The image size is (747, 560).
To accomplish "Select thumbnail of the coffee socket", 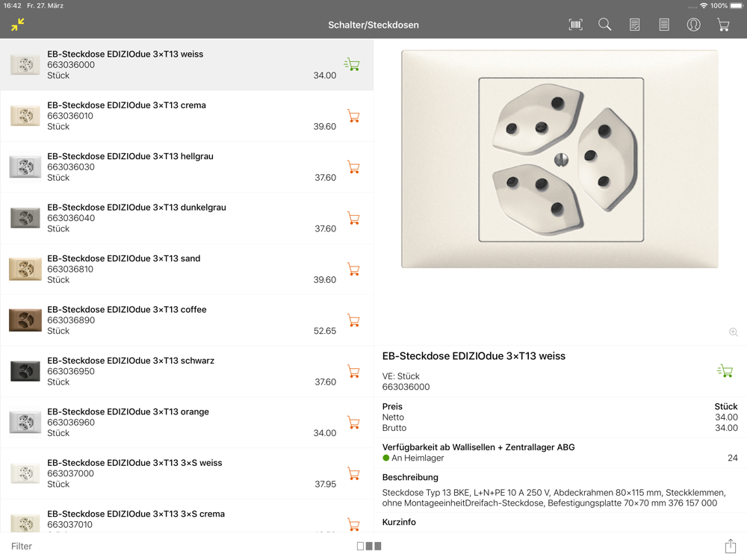I will click(x=25, y=320).
